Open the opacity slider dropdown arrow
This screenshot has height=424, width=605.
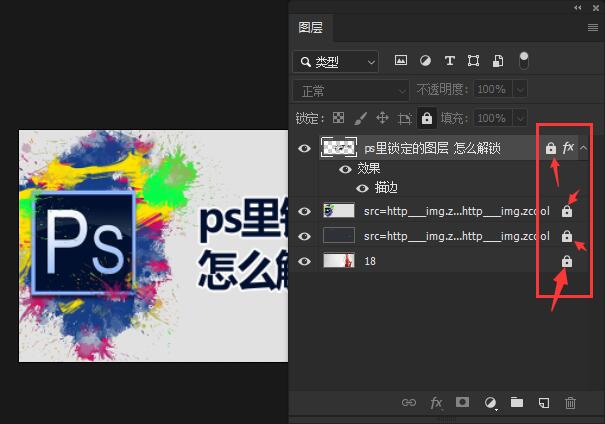click(x=520, y=90)
